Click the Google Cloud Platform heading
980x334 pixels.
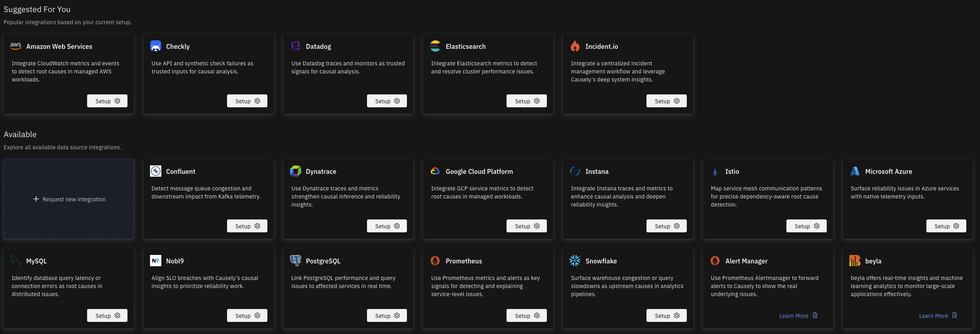480,171
